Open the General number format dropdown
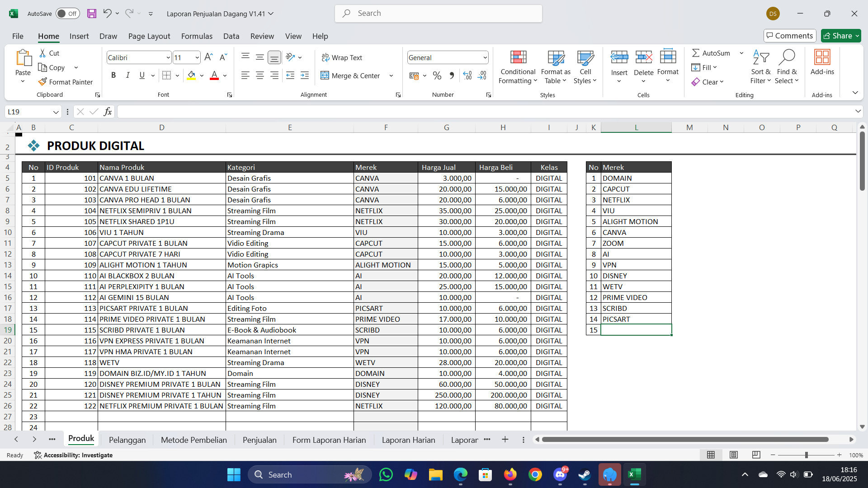 pos(485,57)
